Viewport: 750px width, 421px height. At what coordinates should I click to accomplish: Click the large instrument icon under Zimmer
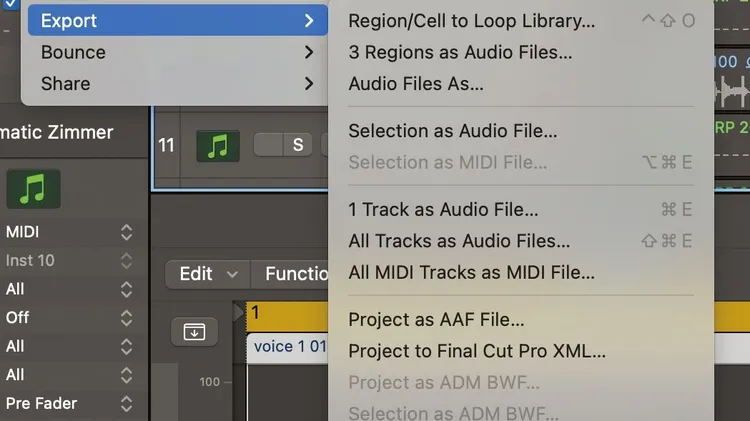tap(33, 188)
